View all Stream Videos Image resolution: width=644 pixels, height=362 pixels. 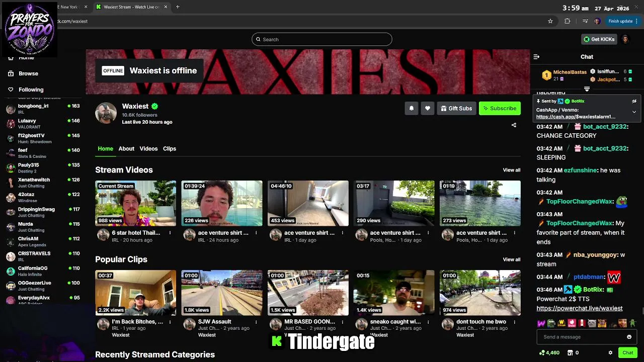(512, 170)
